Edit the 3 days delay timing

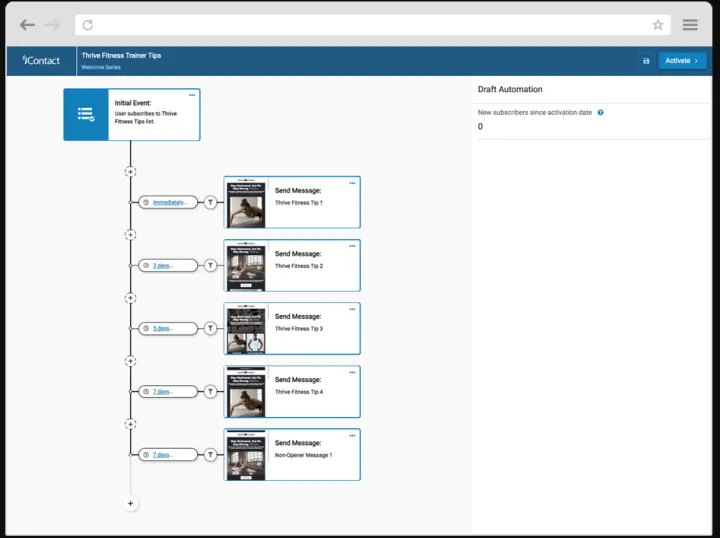point(162,265)
